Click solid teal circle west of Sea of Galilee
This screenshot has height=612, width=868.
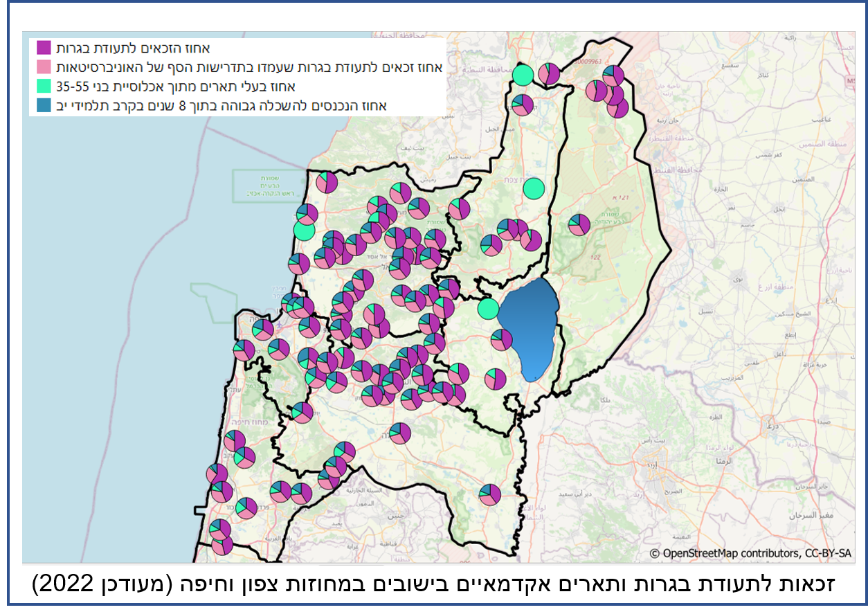488,308
